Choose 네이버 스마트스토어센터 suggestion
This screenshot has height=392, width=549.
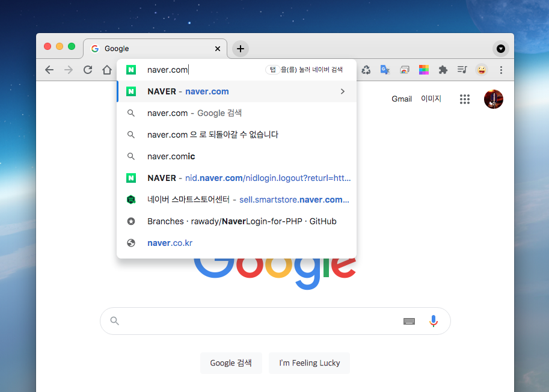click(x=237, y=200)
